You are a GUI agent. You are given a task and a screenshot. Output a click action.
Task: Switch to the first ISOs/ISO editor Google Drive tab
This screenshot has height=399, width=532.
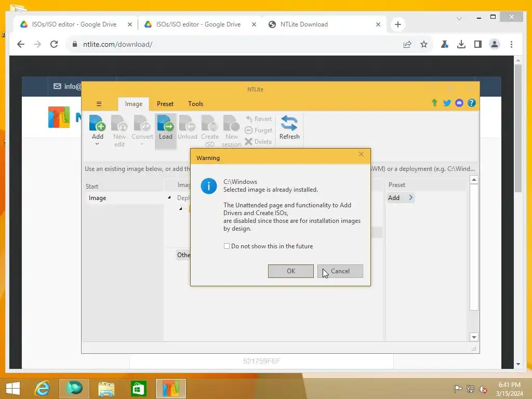pos(74,24)
